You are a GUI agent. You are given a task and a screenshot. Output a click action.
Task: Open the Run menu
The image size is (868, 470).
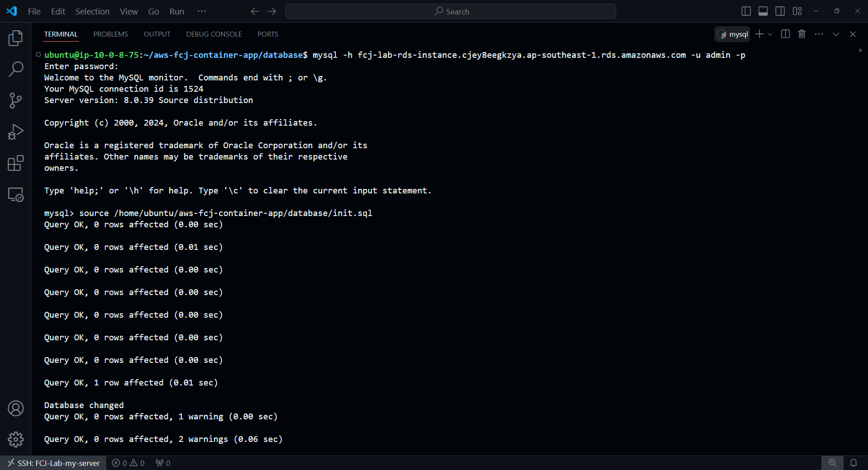coord(177,11)
